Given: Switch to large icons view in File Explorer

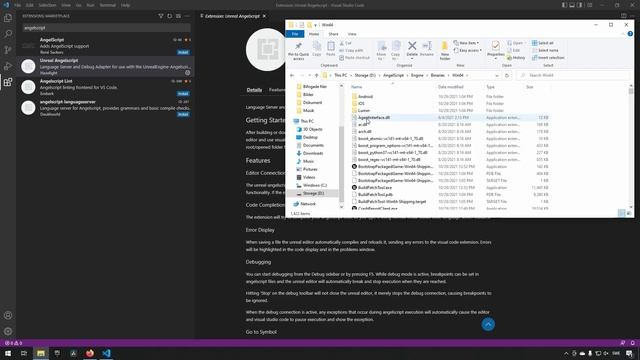Looking at the screenshot, I should tap(629, 213).
